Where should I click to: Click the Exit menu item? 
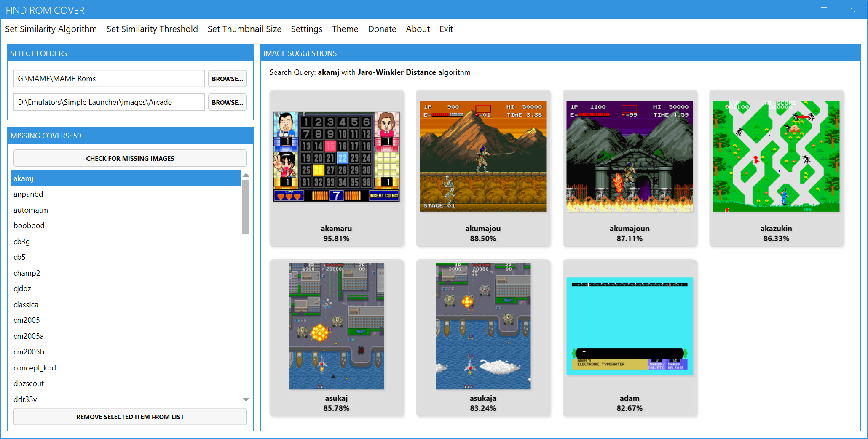[446, 29]
